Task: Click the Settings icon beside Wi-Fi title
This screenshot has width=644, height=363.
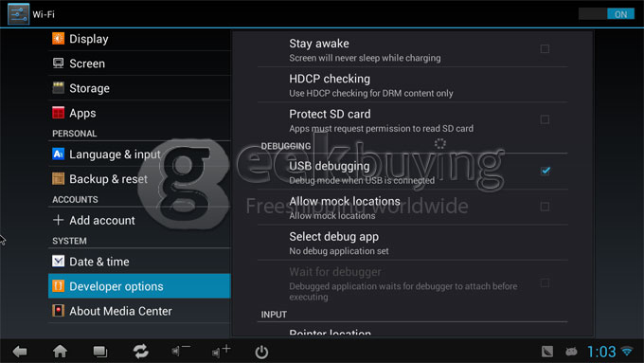Action: tap(19, 14)
